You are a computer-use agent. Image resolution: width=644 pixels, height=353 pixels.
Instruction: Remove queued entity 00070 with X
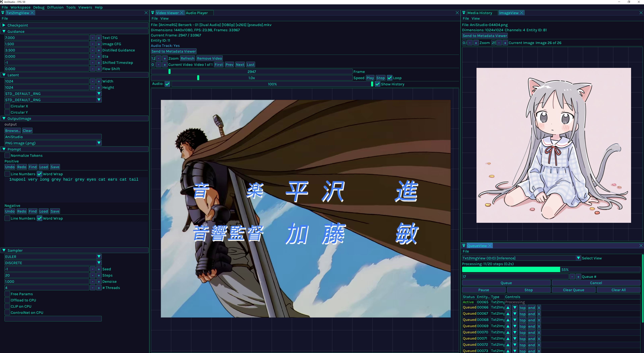pyautogui.click(x=539, y=333)
